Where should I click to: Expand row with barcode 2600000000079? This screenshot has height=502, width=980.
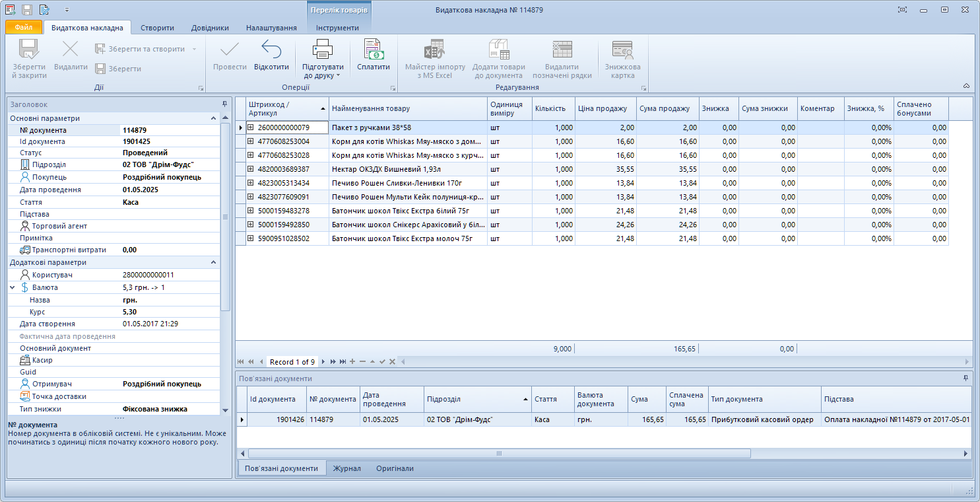click(251, 127)
